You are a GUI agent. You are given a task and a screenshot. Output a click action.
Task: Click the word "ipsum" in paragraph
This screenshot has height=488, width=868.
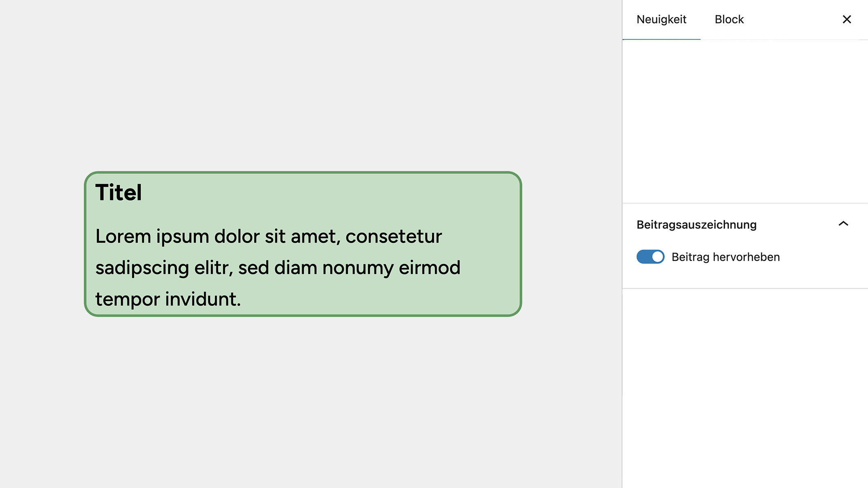[x=182, y=237]
